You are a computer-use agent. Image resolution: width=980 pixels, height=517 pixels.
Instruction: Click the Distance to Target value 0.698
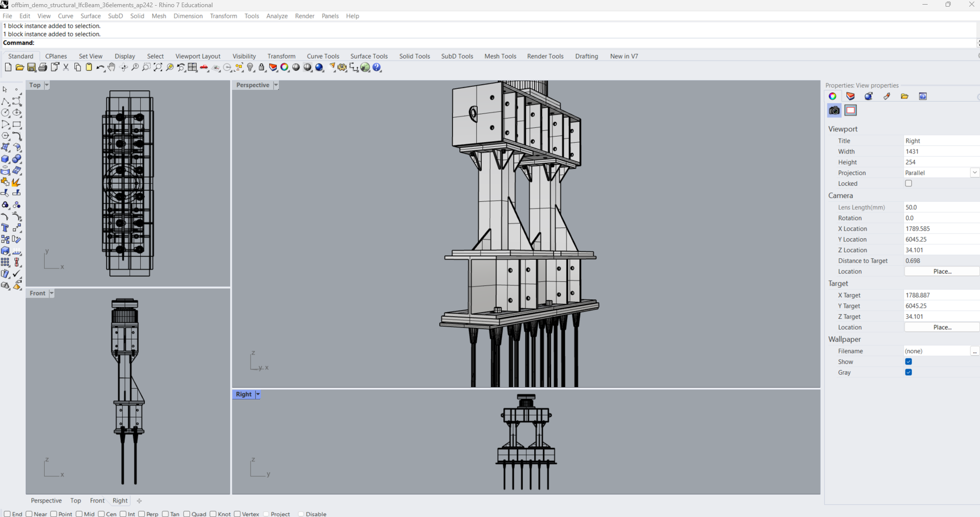(941, 260)
